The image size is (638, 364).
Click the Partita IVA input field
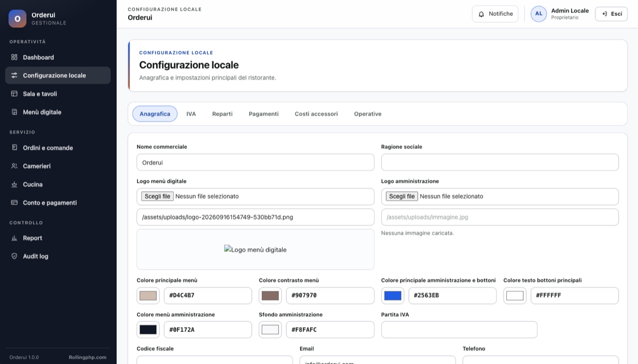[459, 330]
